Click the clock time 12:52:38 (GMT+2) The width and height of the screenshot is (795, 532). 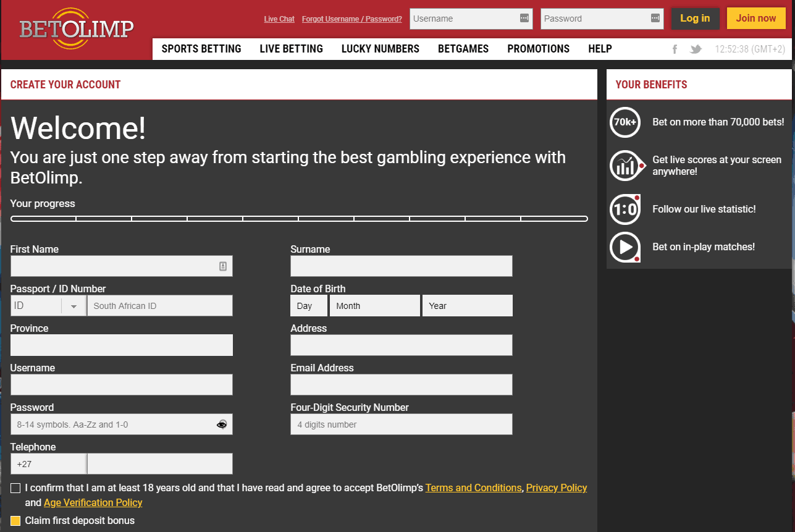(750, 49)
